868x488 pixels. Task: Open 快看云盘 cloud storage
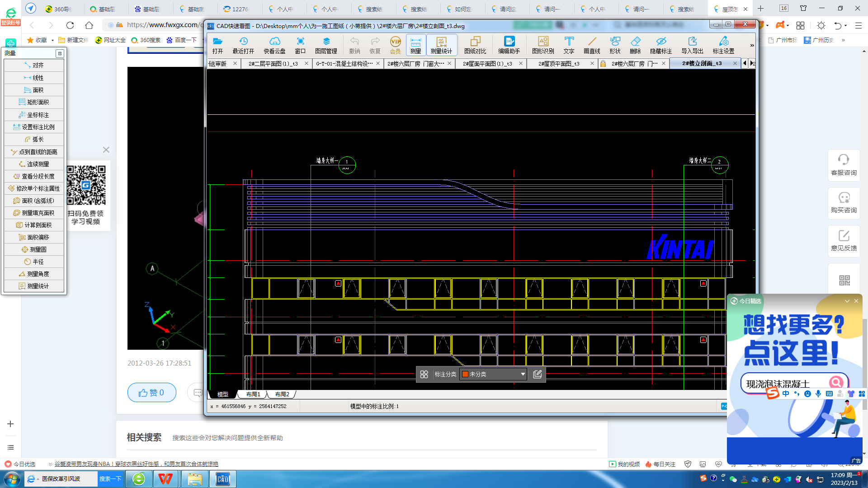pyautogui.click(x=274, y=45)
